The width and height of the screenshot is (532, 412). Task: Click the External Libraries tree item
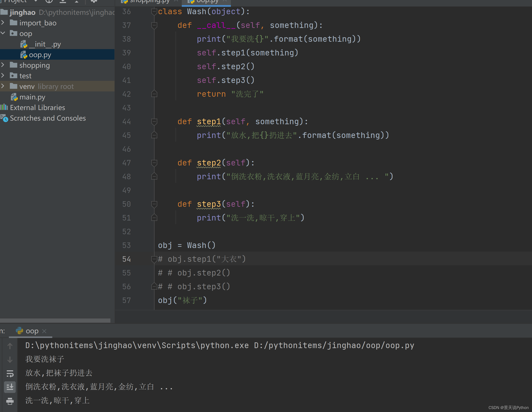point(38,107)
